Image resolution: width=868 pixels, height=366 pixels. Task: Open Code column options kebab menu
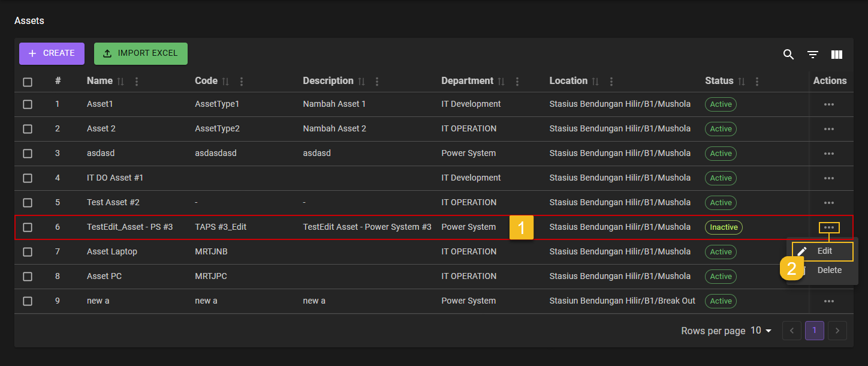(242, 82)
